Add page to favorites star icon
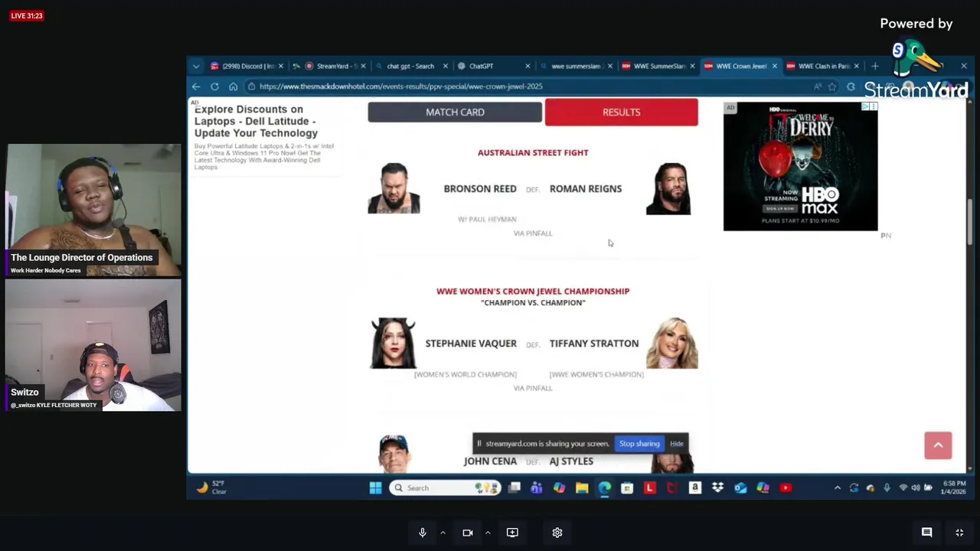This screenshot has width=980, height=551. (x=832, y=86)
